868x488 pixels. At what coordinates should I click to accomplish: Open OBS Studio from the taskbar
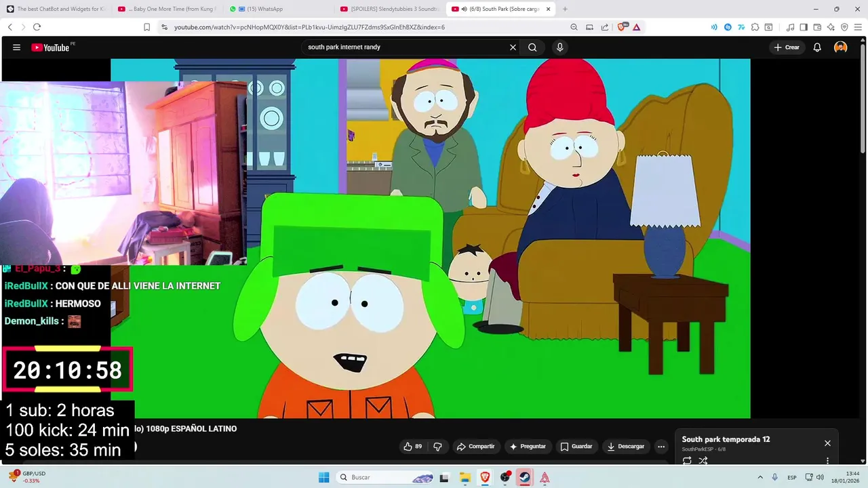click(505, 477)
